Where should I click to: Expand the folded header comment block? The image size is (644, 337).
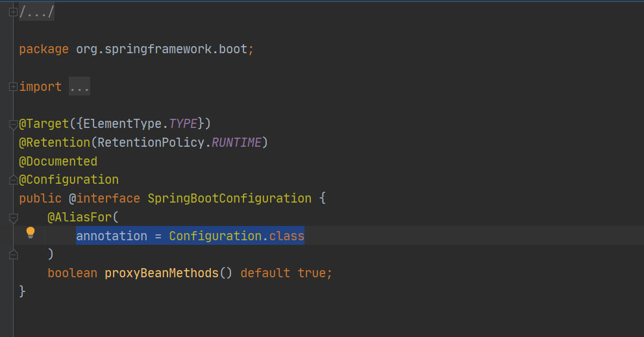click(13, 12)
